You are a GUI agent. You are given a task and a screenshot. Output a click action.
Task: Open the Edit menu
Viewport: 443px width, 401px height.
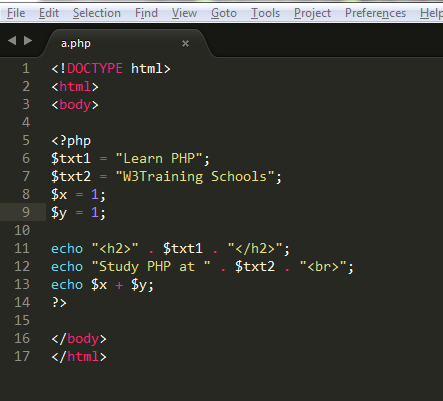[x=49, y=13]
